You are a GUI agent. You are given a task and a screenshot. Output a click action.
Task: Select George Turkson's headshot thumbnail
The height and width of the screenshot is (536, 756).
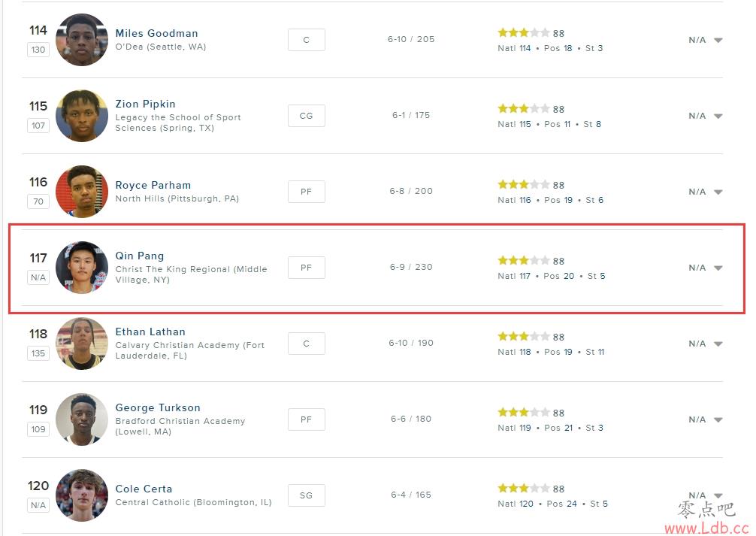[82, 419]
